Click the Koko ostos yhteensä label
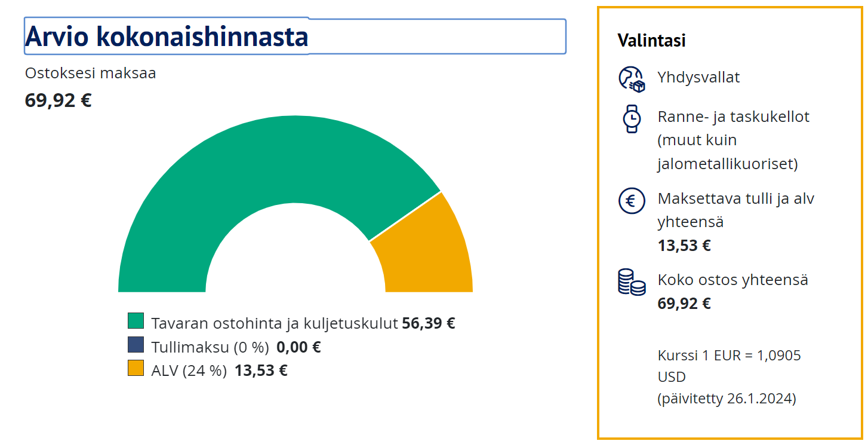The height and width of the screenshot is (447, 868). [732, 280]
